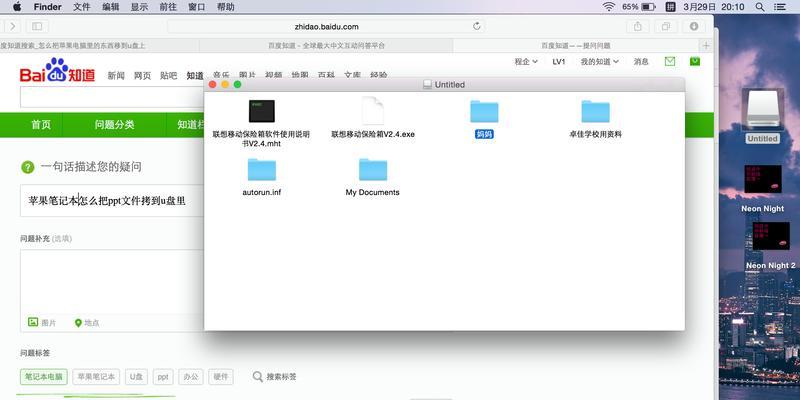This screenshot has height=400, width=800.
Task: Select the 苹果笔记本 tag
Action: click(x=96, y=377)
